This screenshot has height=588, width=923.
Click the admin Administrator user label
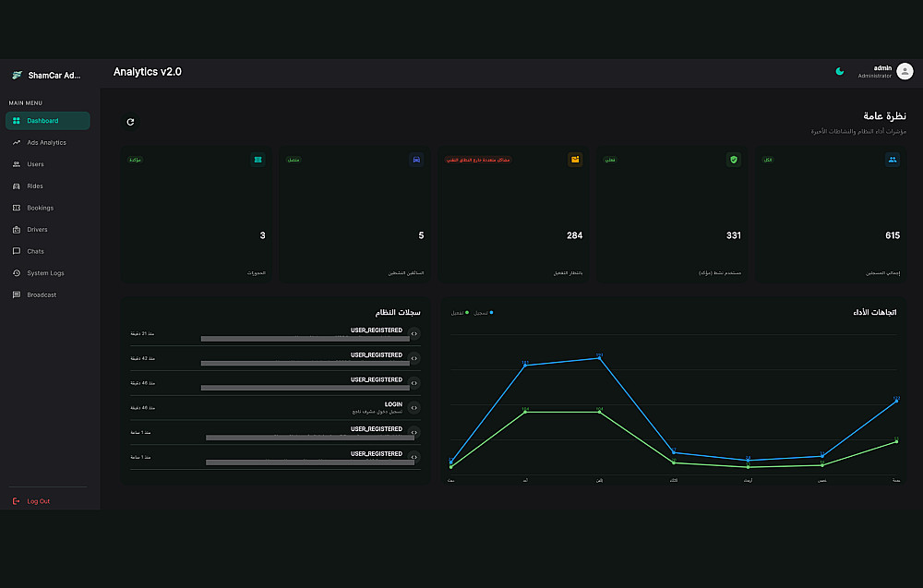coord(875,71)
